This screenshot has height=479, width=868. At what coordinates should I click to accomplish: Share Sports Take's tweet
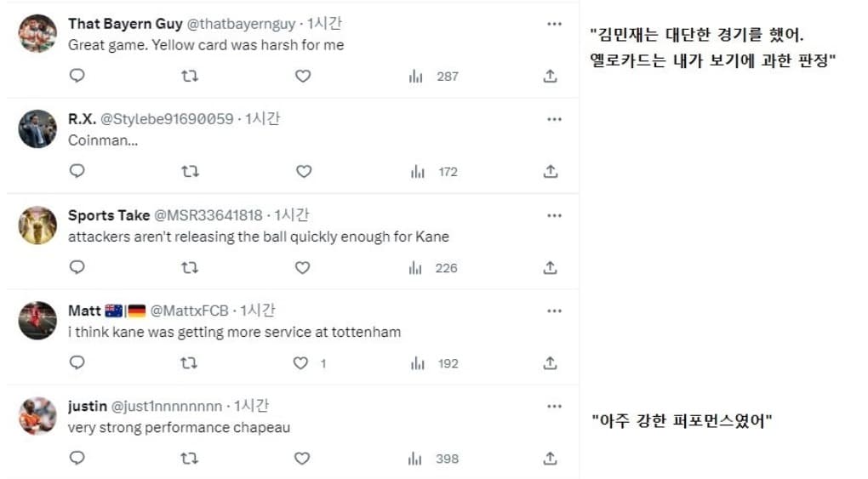[551, 267]
